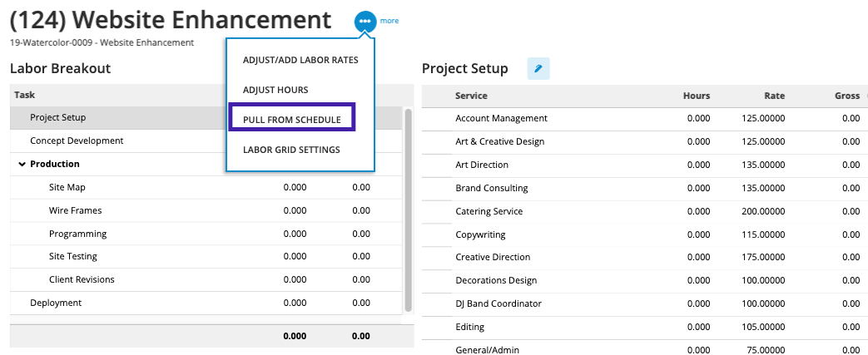This screenshot has width=868, height=355.
Task: Click the Service column header
Action: [x=471, y=96]
